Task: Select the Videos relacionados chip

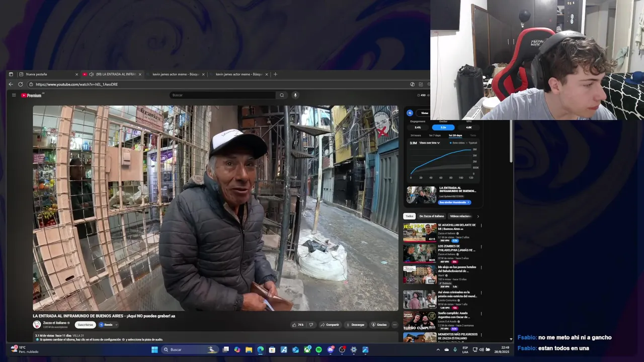Action: pos(460,216)
